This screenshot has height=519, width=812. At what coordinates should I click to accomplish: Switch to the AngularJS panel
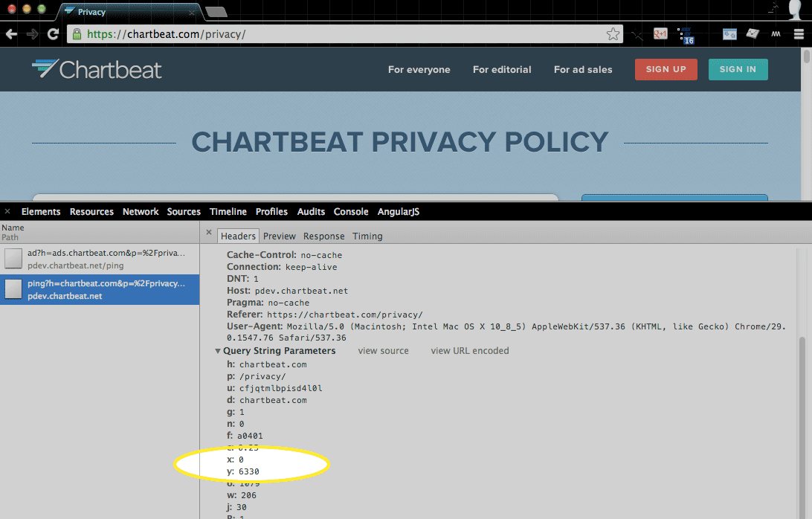pyautogui.click(x=399, y=211)
